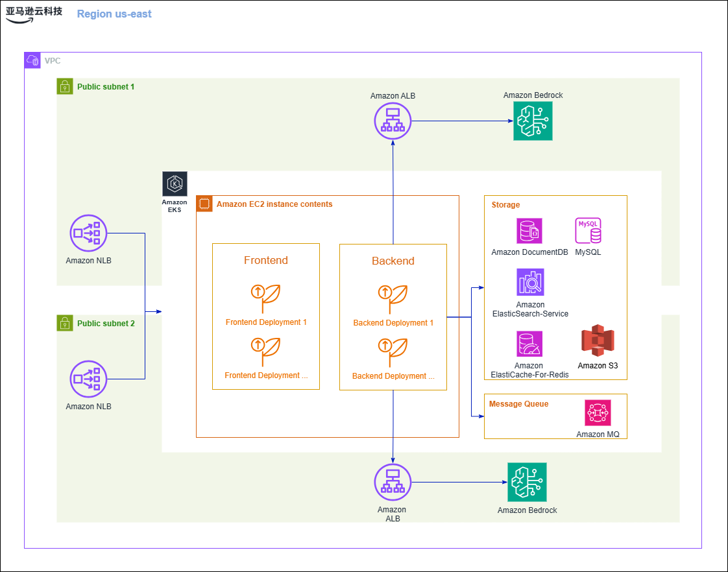The image size is (728, 572).
Task: Click the 'Region us-east' title text
Action: coord(114,14)
